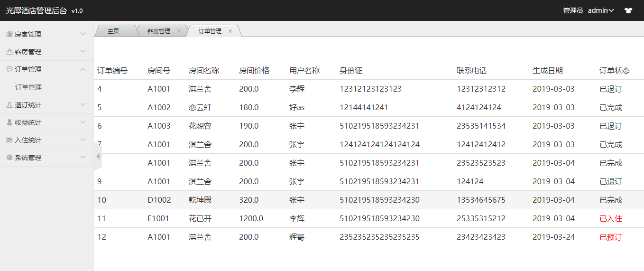Collapse the 订单管理 sidebar chevron
Screen dimensions: 644x271
(83, 69)
